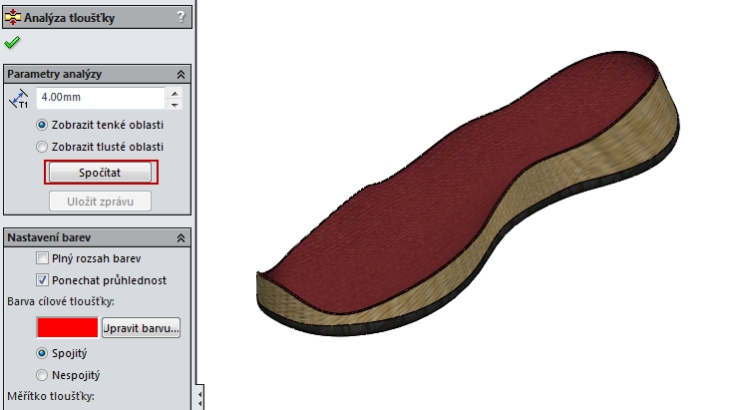Screen dimensions: 750x410
Task: Click the red target thickness color swatch
Action: 67,328
